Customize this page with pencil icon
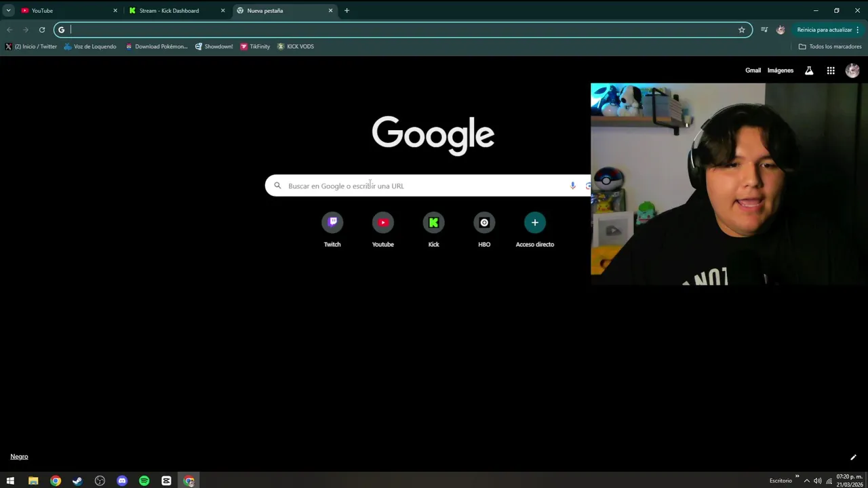The width and height of the screenshot is (868, 488). coord(853,457)
